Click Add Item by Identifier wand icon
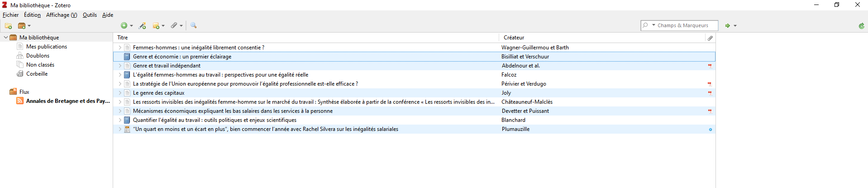This screenshot has width=868, height=188. (143, 26)
